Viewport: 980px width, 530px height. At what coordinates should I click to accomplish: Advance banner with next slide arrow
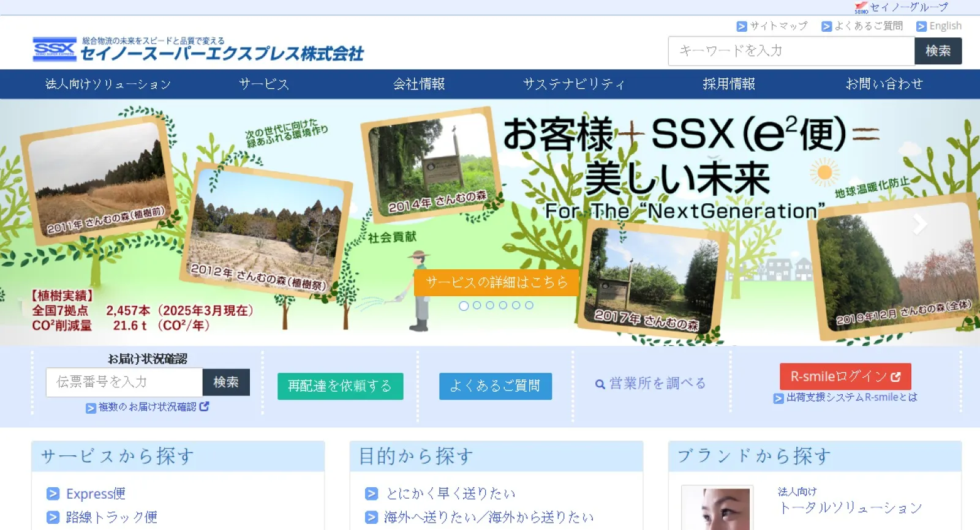[919, 225]
